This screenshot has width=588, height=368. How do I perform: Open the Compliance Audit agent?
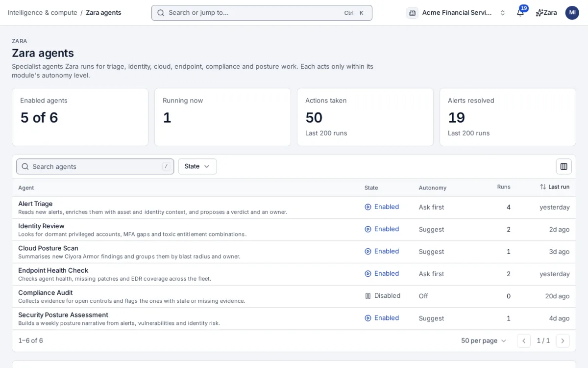point(46,292)
